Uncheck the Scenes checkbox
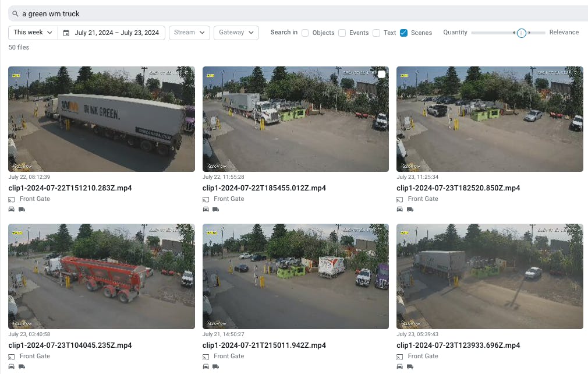This screenshot has height=374, width=588. 403,33
